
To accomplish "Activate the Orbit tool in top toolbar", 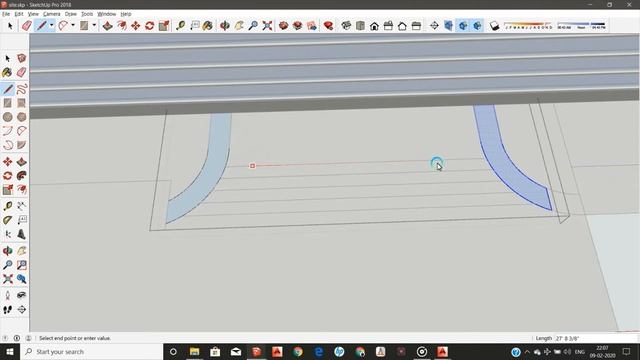I will (224, 26).
